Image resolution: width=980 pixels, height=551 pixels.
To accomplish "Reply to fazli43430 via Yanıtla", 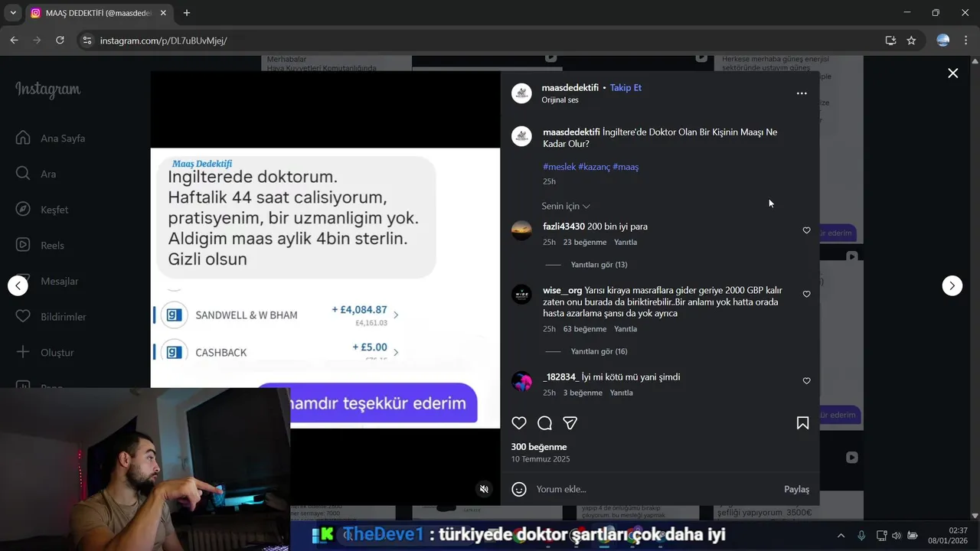I will (626, 243).
